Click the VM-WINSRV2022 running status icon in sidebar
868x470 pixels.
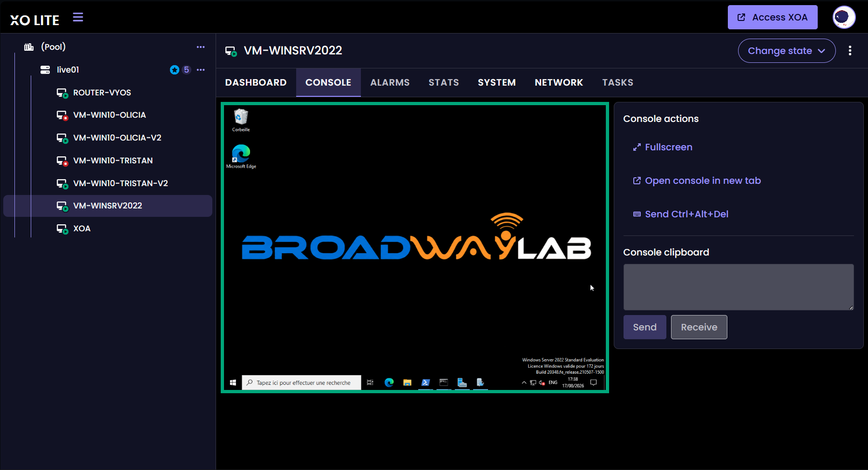pos(62,206)
